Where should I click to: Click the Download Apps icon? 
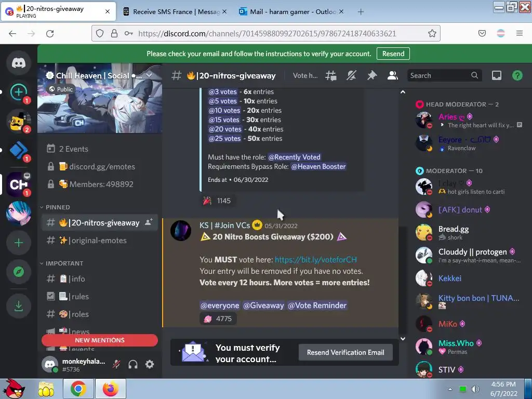[19, 306]
